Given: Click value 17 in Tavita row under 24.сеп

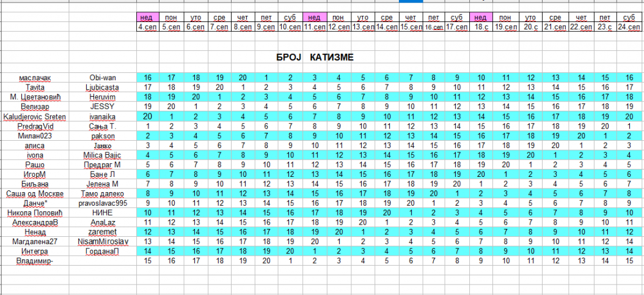Looking at the screenshot, I should [629, 88].
